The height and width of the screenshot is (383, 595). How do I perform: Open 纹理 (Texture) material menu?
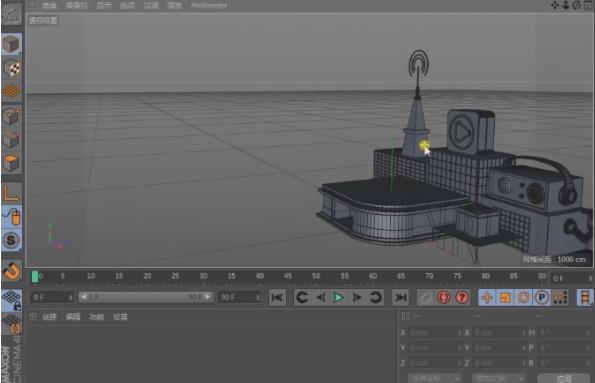click(x=120, y=317)
